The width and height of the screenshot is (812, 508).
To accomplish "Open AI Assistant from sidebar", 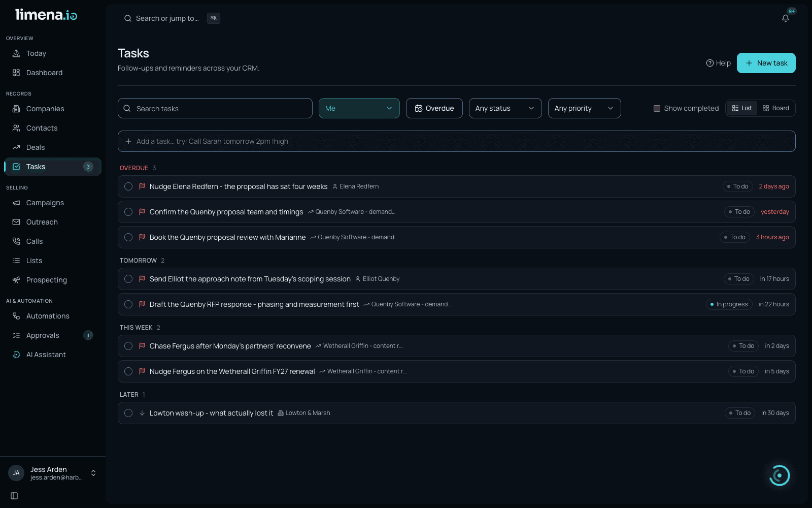I will (53, 355).
